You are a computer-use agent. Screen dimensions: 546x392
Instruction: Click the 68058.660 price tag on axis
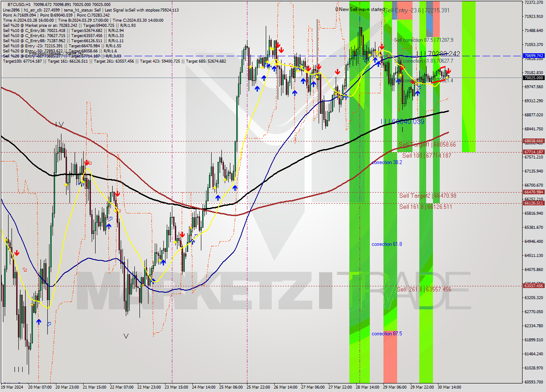534,141
